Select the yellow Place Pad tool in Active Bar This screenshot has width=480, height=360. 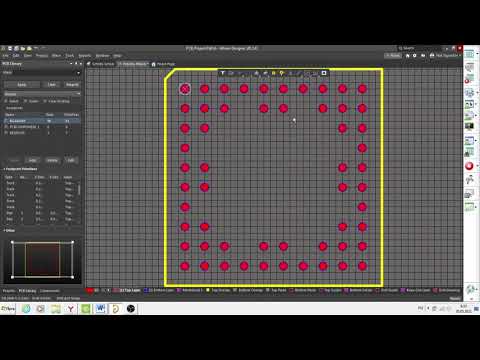(274, 73)
